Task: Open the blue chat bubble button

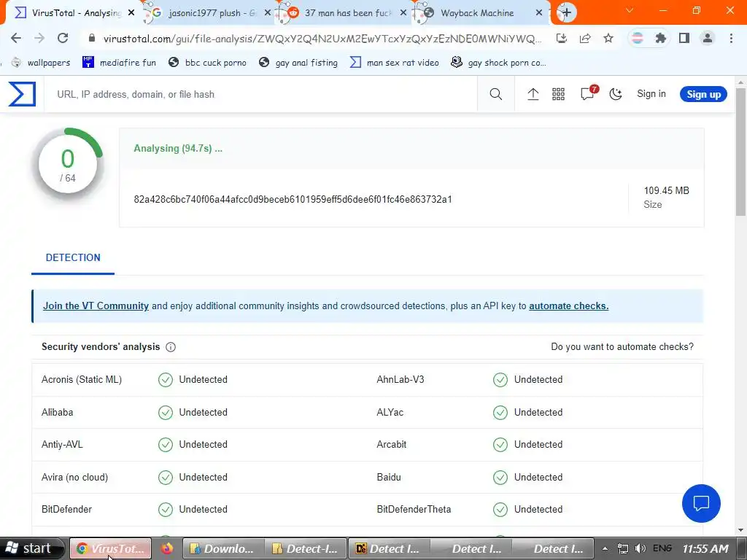Action: (701, 503)
